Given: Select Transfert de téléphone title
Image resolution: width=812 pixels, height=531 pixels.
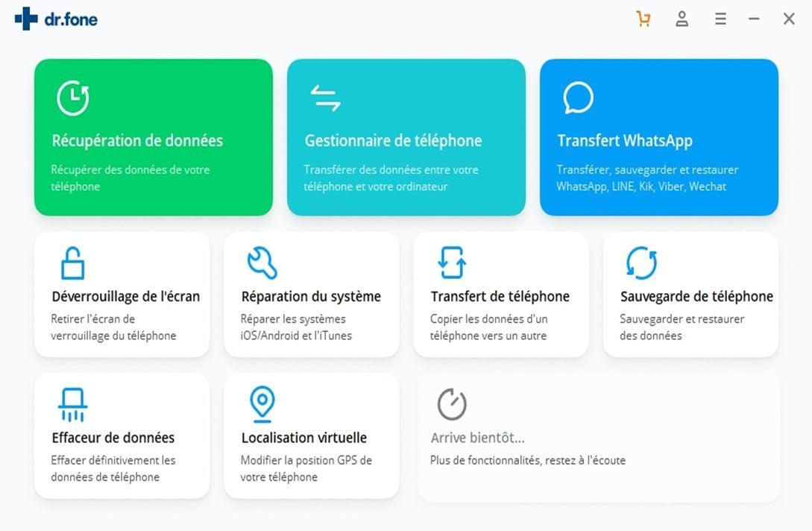Looking at the screenshot, I should [x=500, y=296].
